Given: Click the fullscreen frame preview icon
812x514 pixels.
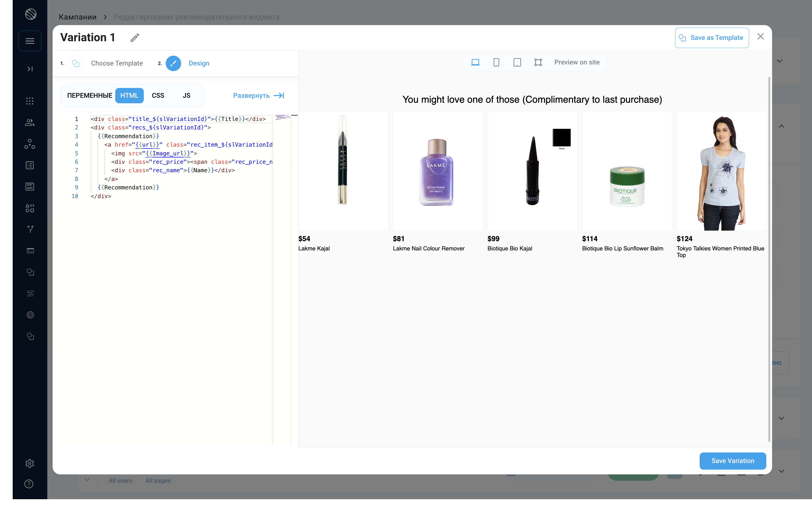Looking at the screenshot, I should [x=538, y=62].
